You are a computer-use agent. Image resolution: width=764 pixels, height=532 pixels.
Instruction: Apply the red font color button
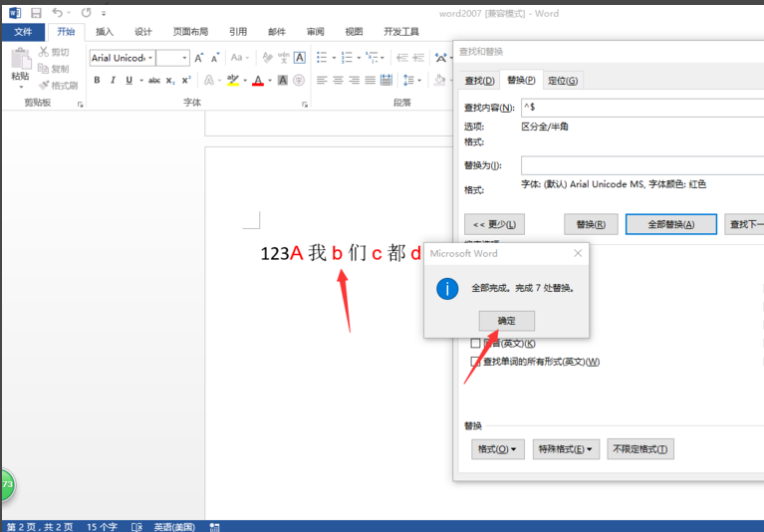pyautogui.click(x=258, y=80)
